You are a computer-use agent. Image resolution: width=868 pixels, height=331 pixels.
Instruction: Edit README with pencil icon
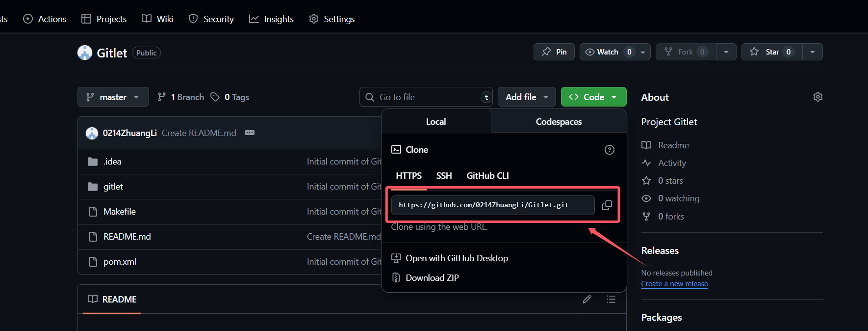click(x=587, y=299)
